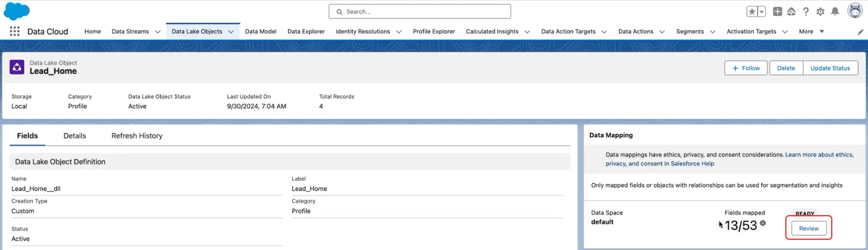The height and width of the screenshot is (250, 868).
Task: Open the Data Lake Objects tab
Action: point(197,31)
